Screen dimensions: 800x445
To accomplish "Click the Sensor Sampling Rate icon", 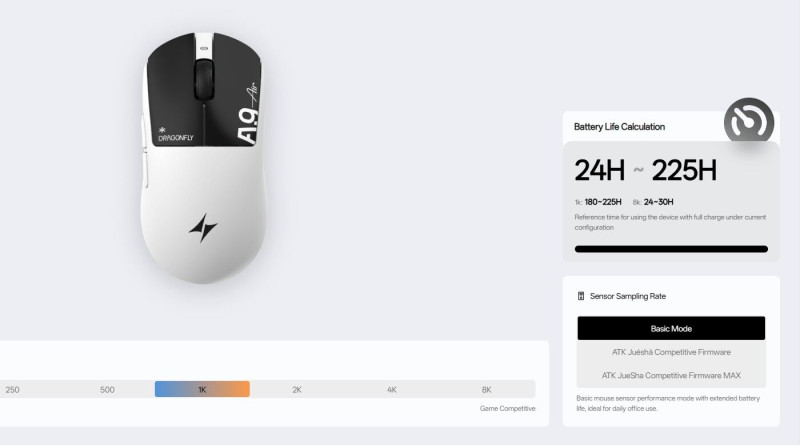I will pyautogui.click(x=581, y=296).
